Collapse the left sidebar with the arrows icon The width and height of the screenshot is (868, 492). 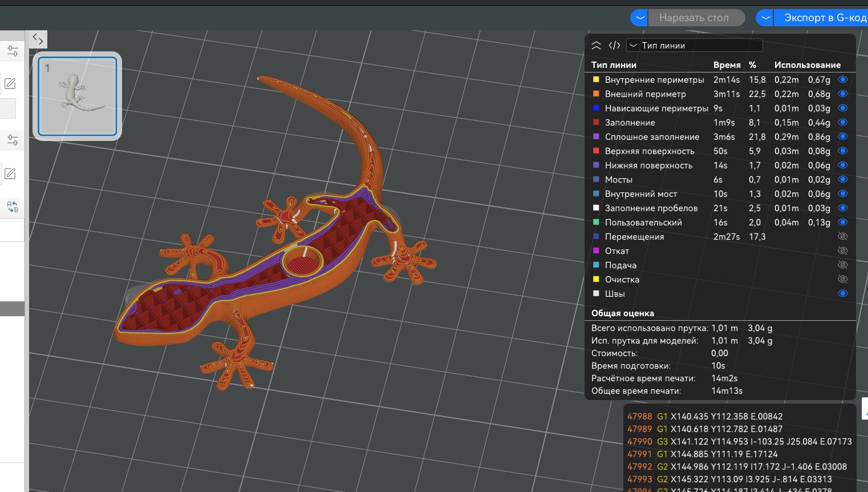(x=38, y=39)
